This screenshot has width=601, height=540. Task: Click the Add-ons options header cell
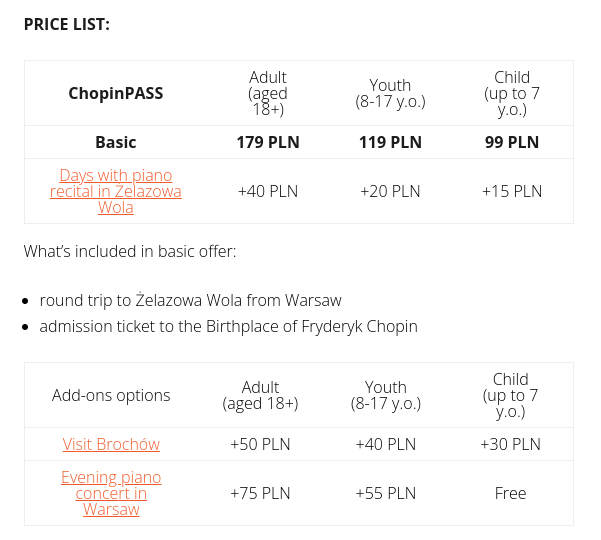pyautogui.click(x=111, y=395)
